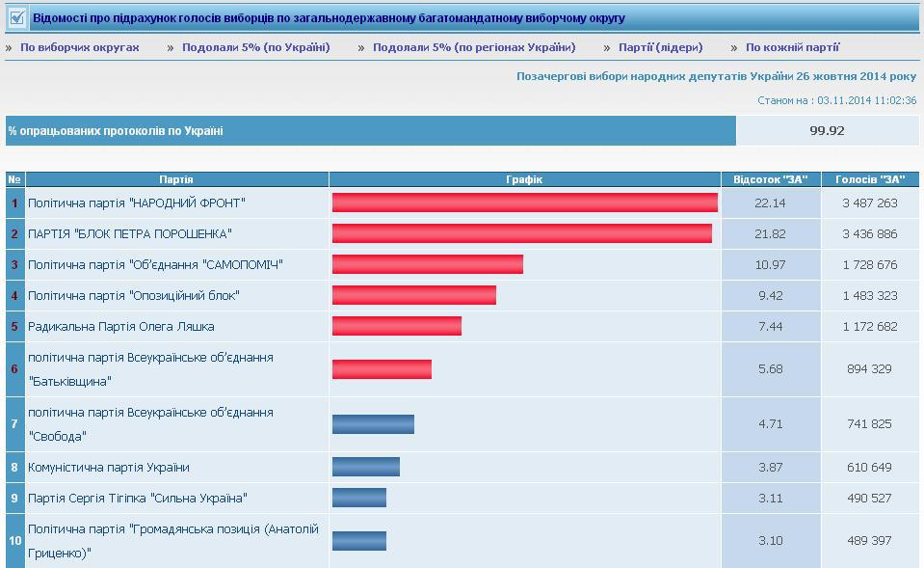Image resolution: width=924 pixels, height=568 pixels.
Task: Click the 'Графік' column header
Action: click(524, 179)
